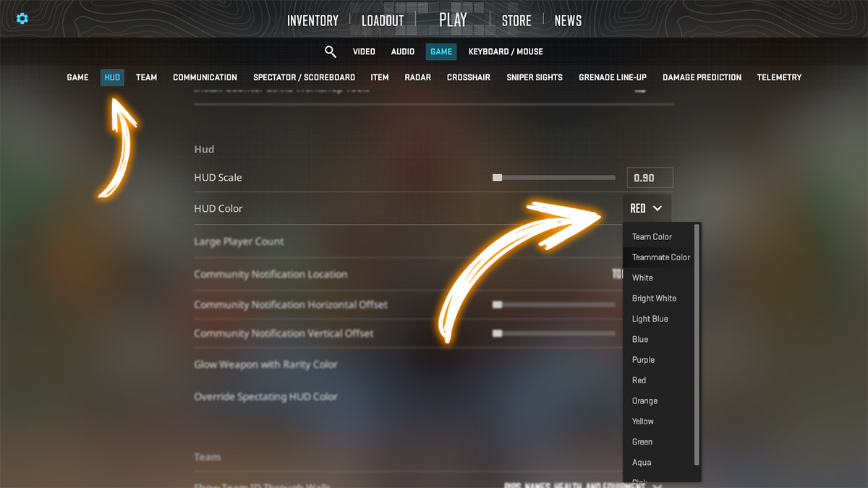Click Glow Weapon with Rarity Color label
868x488 pixels.
point(265,364)
